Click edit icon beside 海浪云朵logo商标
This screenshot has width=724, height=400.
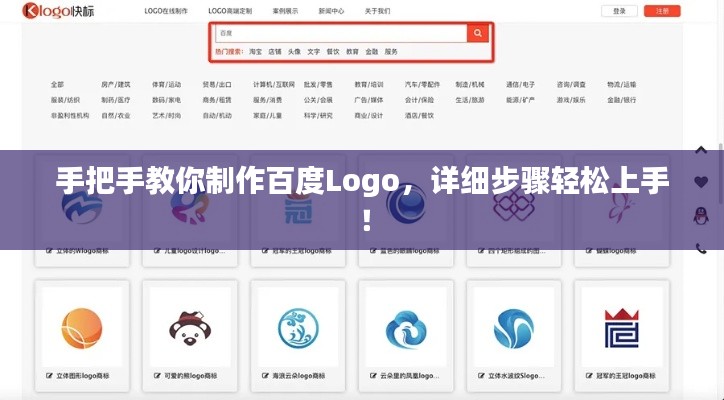tap(264, 376)
